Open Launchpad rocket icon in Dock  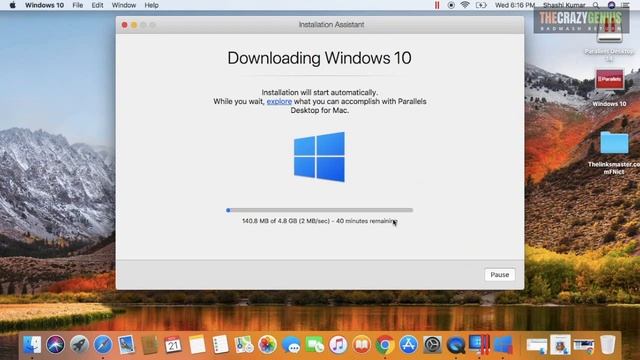coord(79,345)
